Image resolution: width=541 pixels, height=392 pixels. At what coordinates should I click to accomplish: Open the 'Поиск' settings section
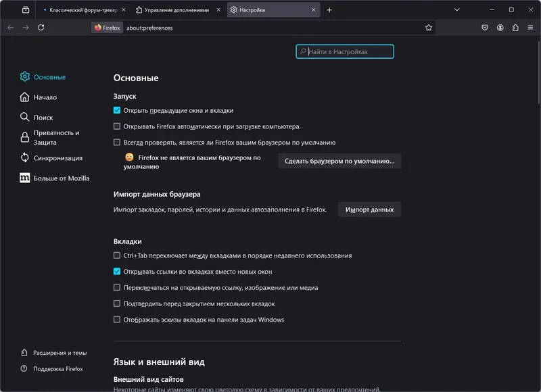click(43, 118)
